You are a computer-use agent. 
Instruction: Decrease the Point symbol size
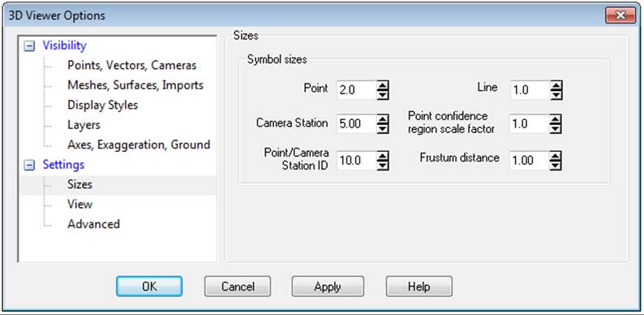[x=383, y=95]
